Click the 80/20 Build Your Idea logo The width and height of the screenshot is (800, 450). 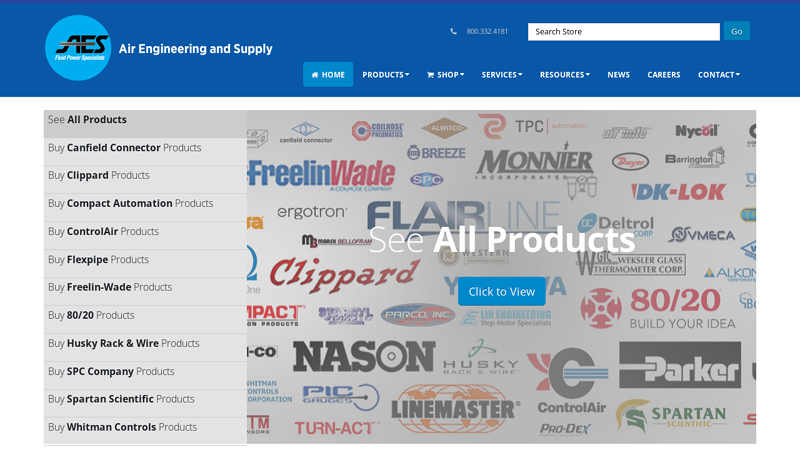[658, 309]
